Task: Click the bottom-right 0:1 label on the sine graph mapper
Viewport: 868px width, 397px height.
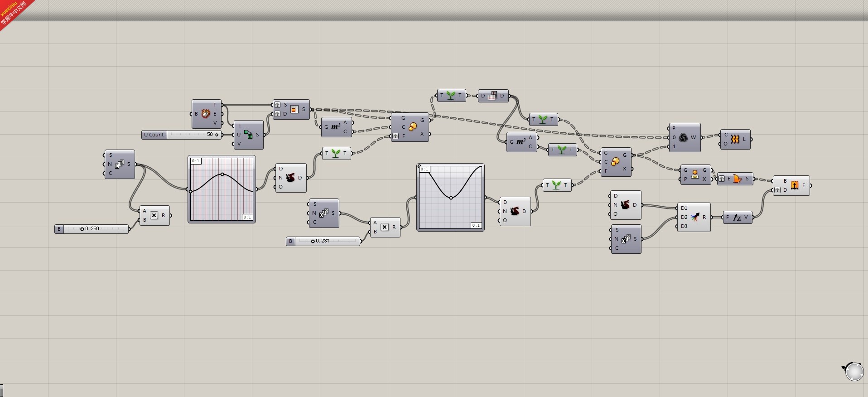Action: pyautogui.click(x=247, y=217)
